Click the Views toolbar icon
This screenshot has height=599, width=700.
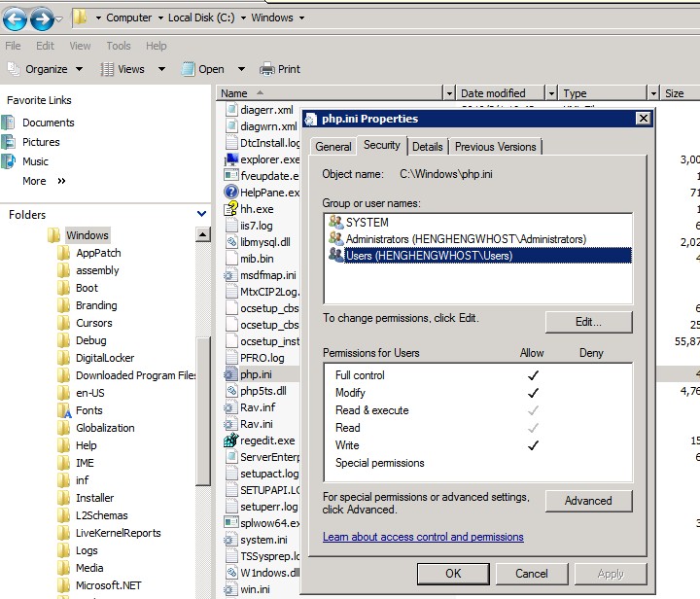(x=107, y=69)
